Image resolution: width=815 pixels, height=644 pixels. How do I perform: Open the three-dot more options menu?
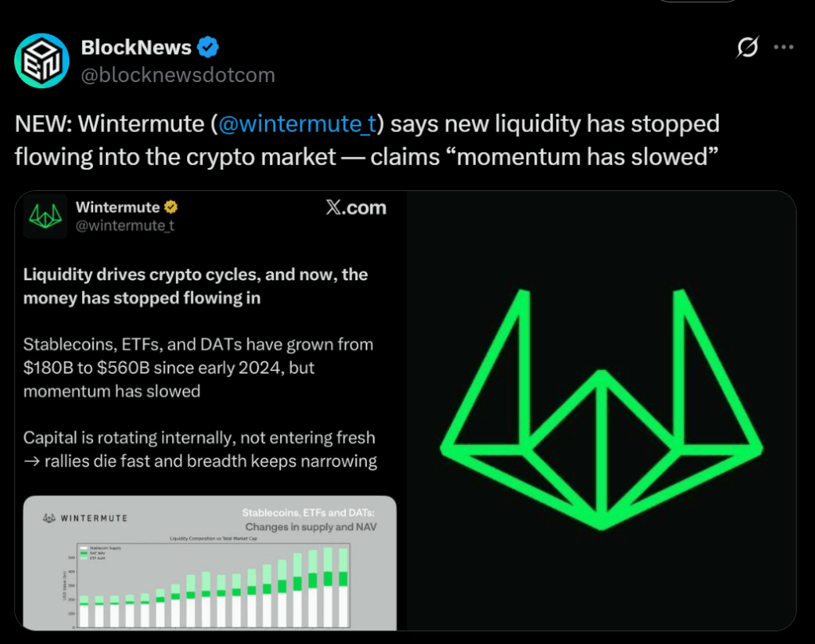pyautogui.click(x=784, y=48)
